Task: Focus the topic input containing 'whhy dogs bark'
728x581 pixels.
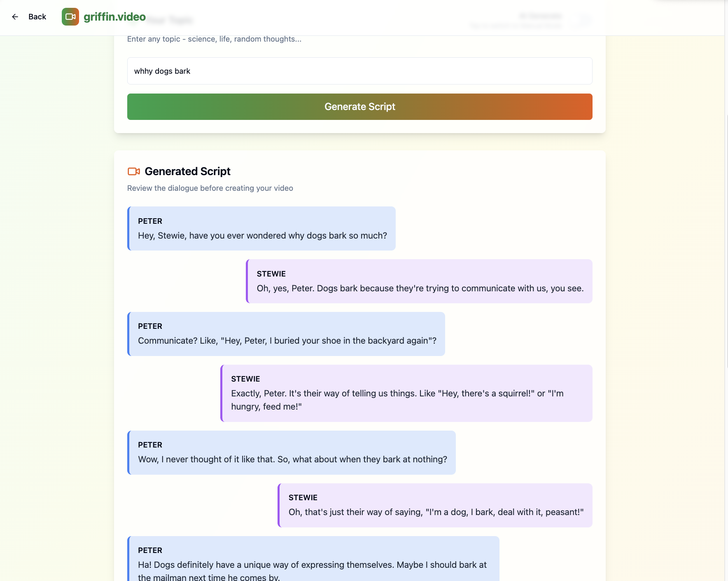Action: tap(359, 71)
